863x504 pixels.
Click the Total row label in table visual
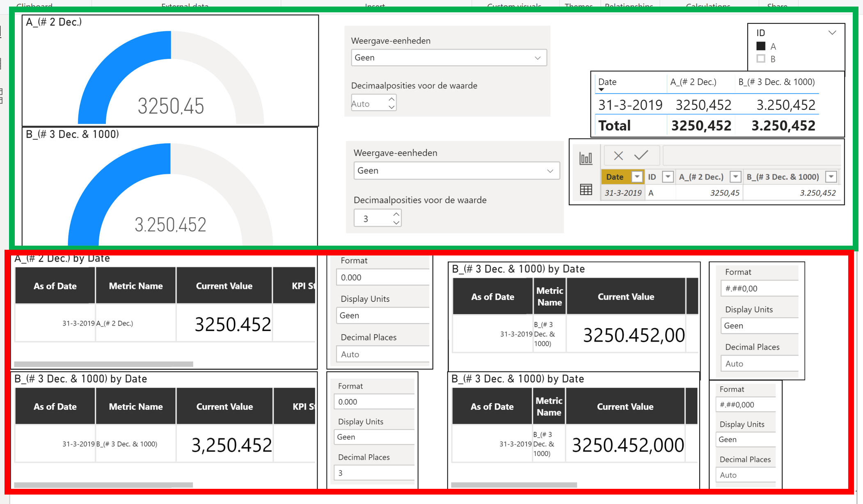(614, 125)
